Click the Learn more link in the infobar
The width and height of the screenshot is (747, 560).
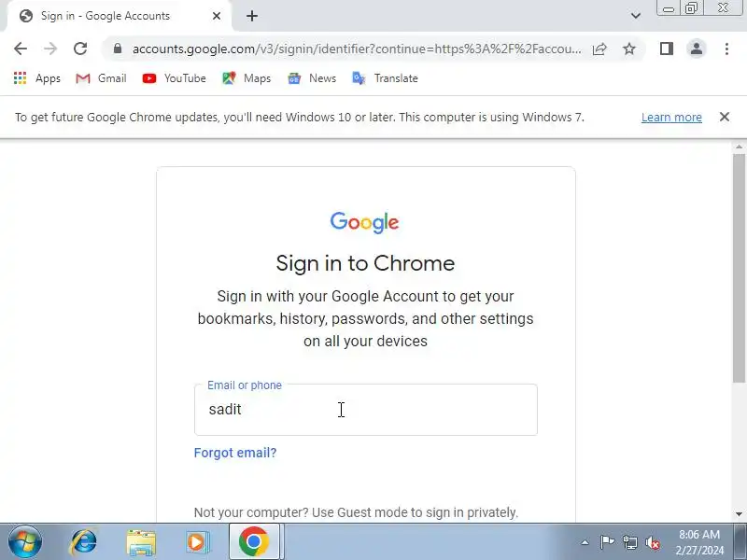coord(671,118)
